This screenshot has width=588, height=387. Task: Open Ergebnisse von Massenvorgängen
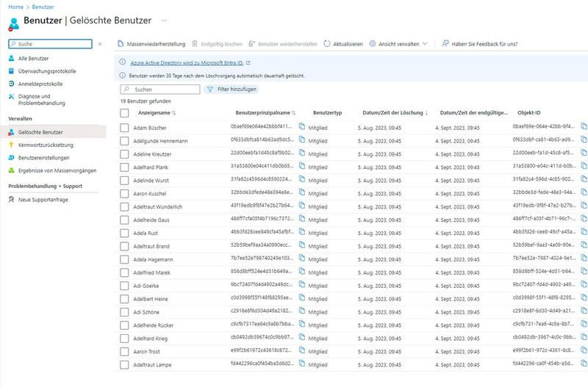pos(57,170)
